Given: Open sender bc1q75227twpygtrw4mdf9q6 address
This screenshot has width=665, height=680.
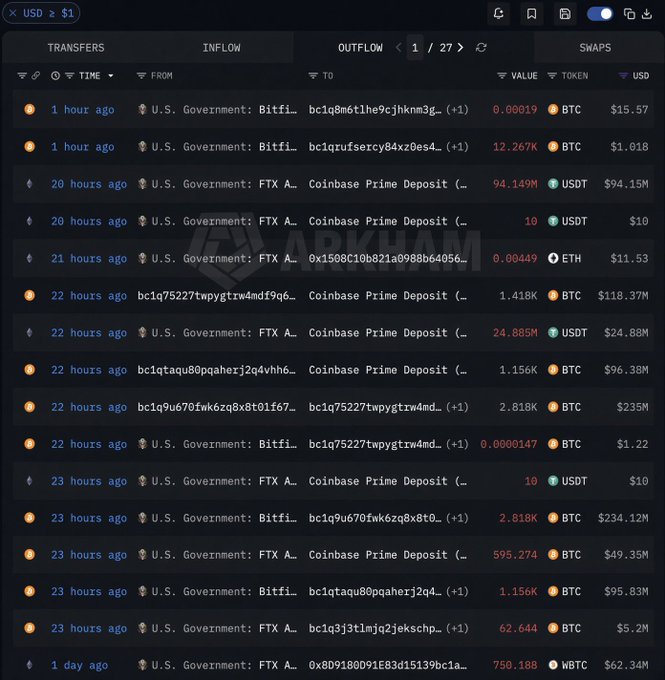Looking at the screenshot, I should (216, 296).
